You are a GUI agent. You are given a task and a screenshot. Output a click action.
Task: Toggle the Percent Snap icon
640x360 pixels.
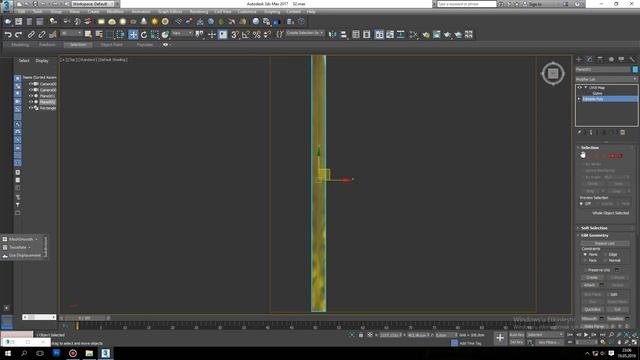[x=256, y=35]
